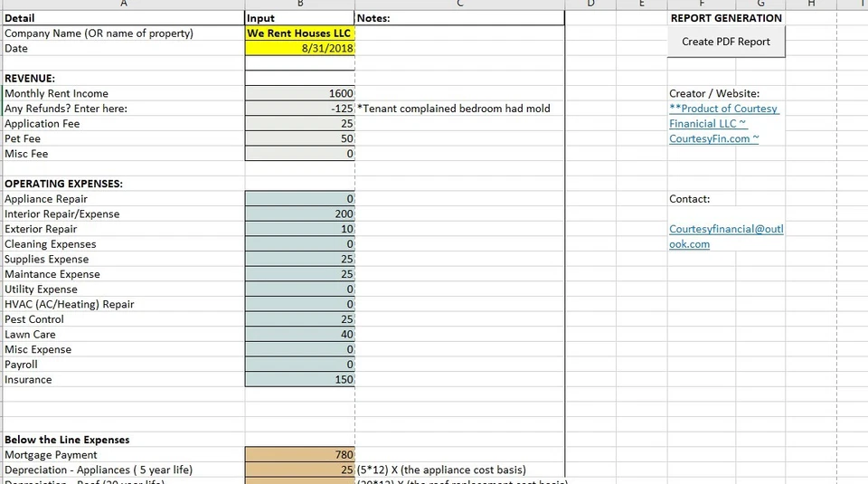Click the Interior Repair/Expense label

[62, 214]
